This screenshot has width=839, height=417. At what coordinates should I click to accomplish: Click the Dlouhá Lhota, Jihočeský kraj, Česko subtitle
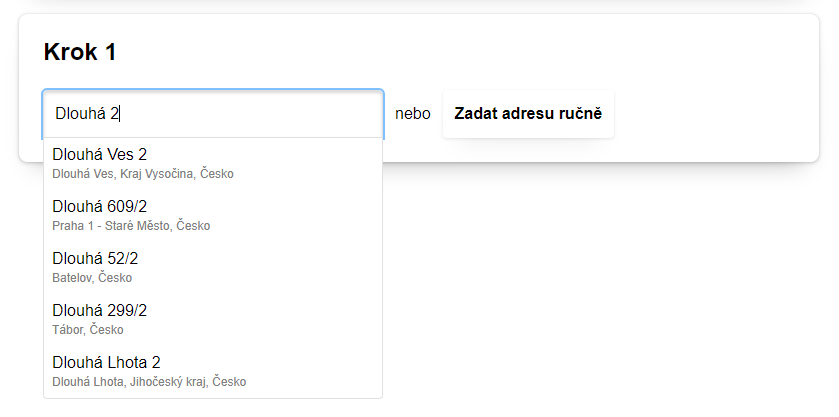(149, 382)
